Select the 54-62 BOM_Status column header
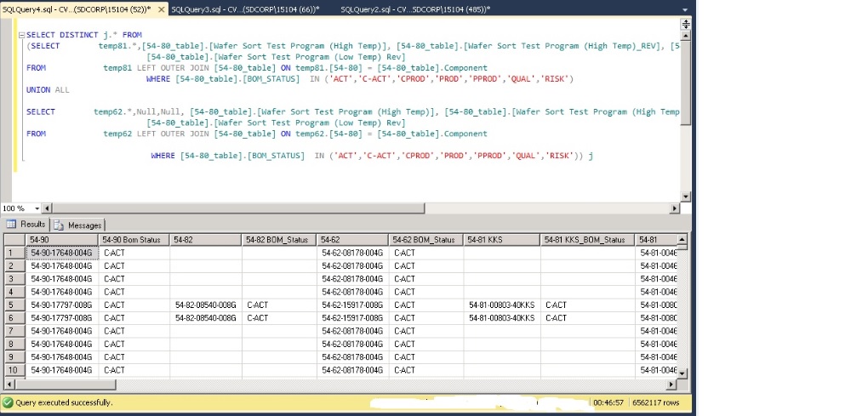 click(x=426, y=240)
